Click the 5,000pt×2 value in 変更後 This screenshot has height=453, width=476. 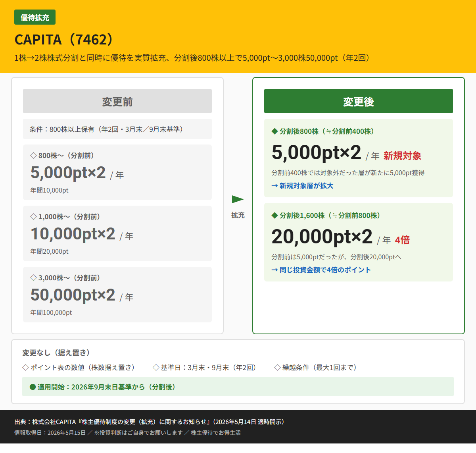click(x=317, y=152)
